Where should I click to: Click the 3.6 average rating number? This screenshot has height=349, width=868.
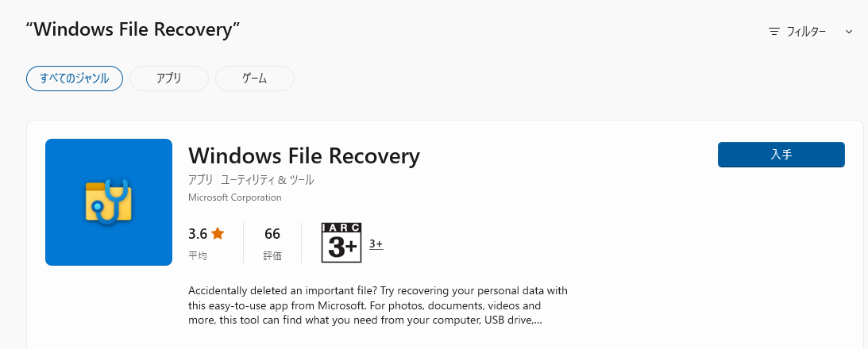(198, 234)
